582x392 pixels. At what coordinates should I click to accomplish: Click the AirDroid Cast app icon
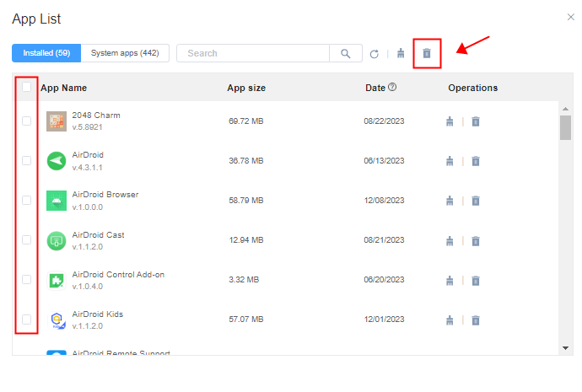click(57, 241)
